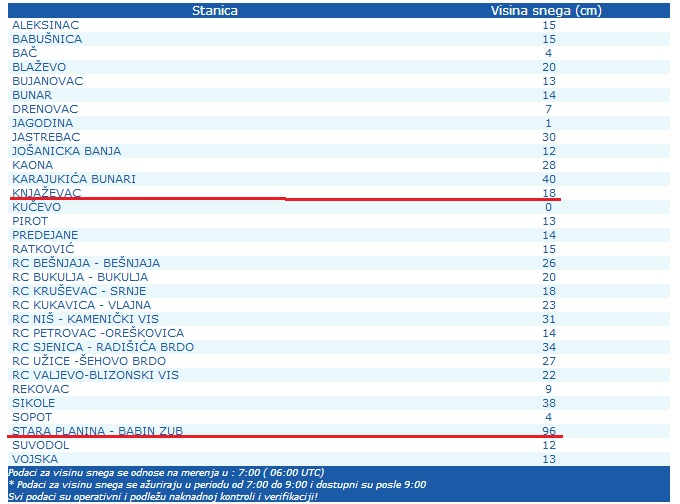Select the RATKOVIĆ station name

[x=43, y=249]
